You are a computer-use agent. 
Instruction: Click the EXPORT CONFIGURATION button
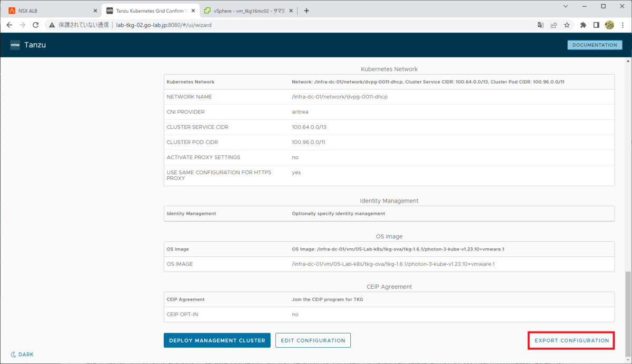(571, 340)
